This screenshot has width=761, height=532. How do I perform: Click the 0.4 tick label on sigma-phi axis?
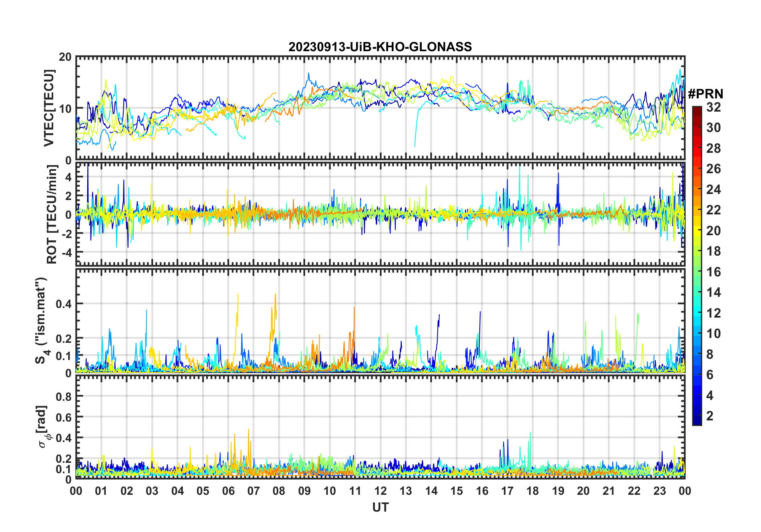[x=64, y=438]
